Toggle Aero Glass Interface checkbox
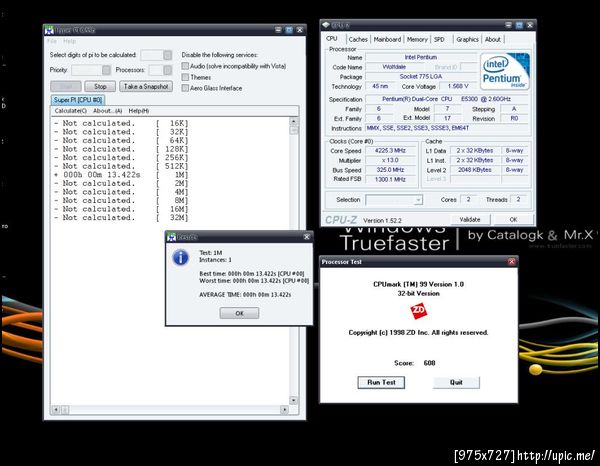The height and width of the screenshot is (466, 600). (x=185, y=88)
